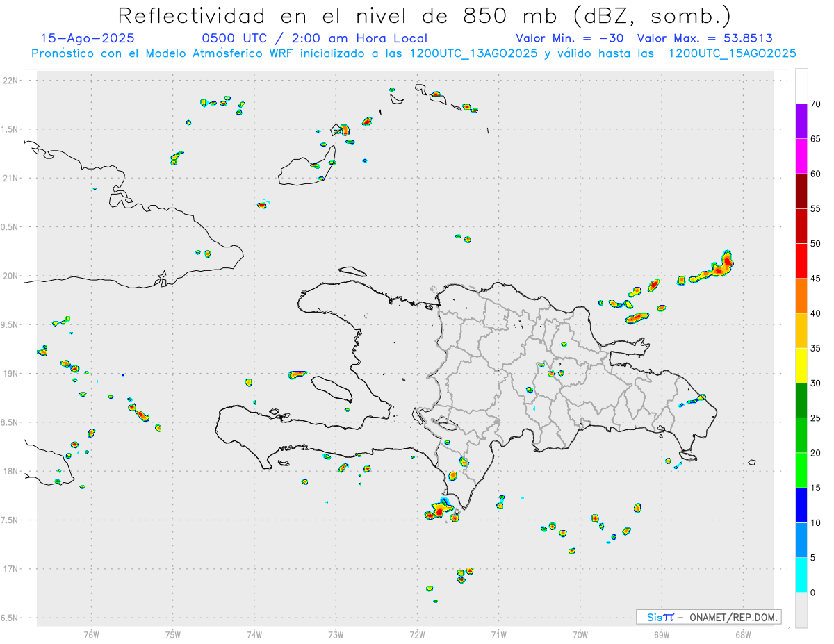Click the '0500 UTC / 2:00 am Hora Local' text
The image size is (834, 644).
[x=315, y=39]
